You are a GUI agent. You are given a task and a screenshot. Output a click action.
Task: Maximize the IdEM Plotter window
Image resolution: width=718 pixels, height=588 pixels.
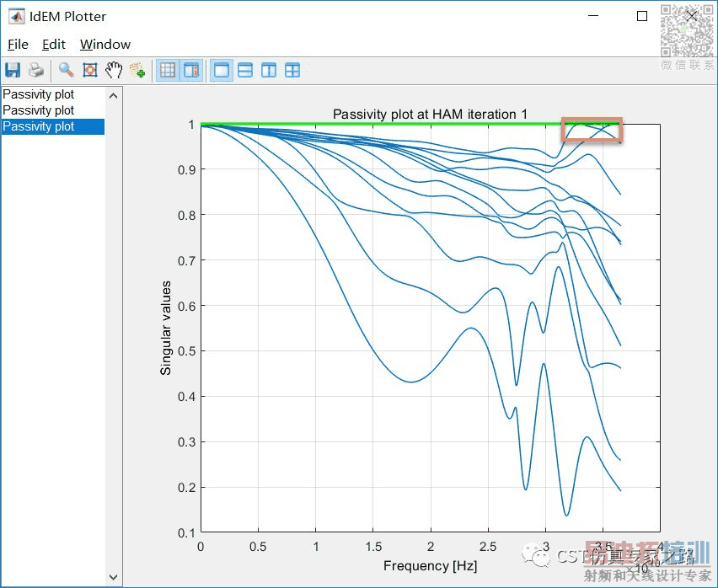(x=642, y=16)
